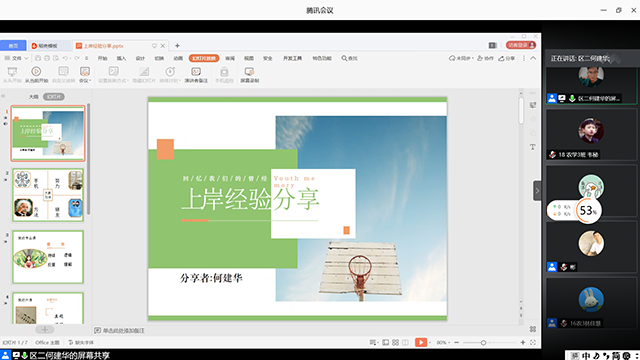Viewport: 640px width, 360px height.
Task: Switch to the 开始 ribbon tab
Action: (x=102, y=58)
